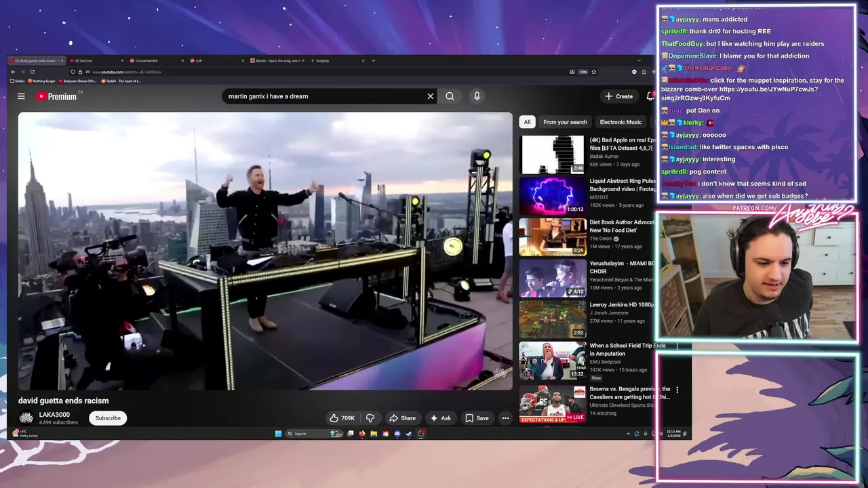Open the School Field Trip Amputation thumbnail
The image size is (868, 488).
point(553,361)
